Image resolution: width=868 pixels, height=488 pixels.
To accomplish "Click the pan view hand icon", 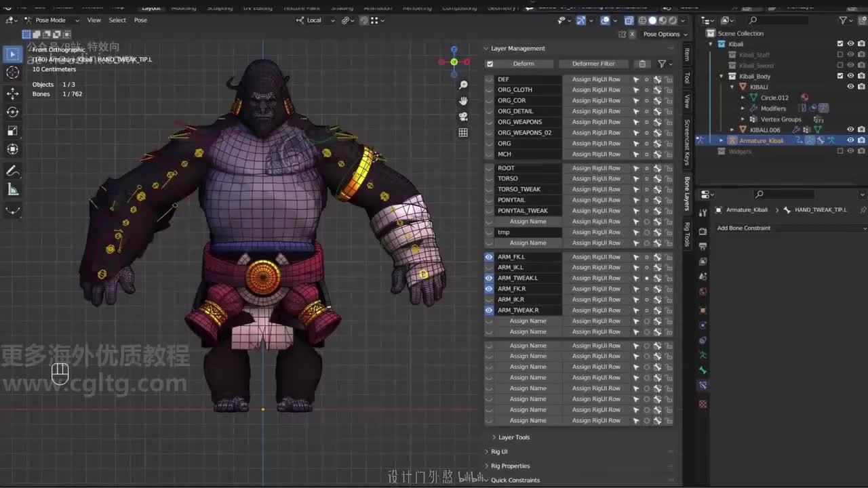I will point(463,101).
